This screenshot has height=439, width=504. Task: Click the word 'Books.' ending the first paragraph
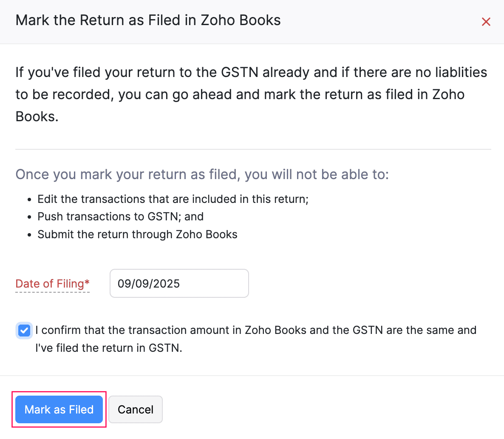pyautogui.click(x=37, y=117)
